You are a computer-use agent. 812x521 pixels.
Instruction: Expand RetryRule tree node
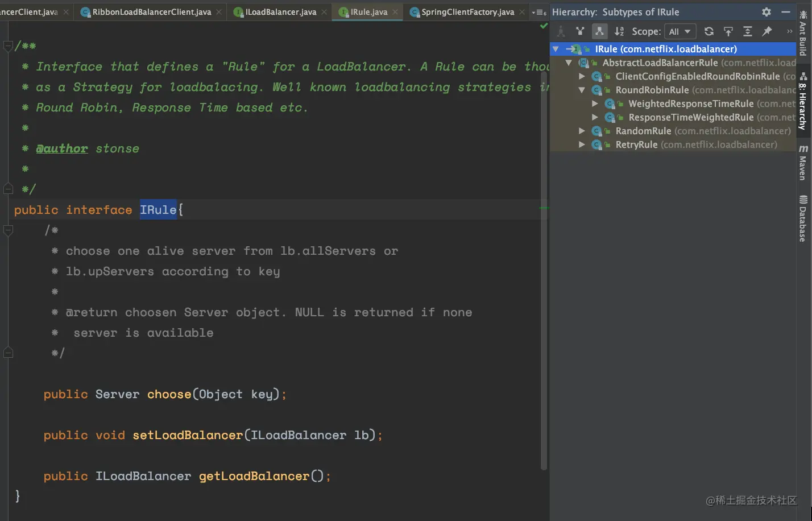(x=582, y=144)
